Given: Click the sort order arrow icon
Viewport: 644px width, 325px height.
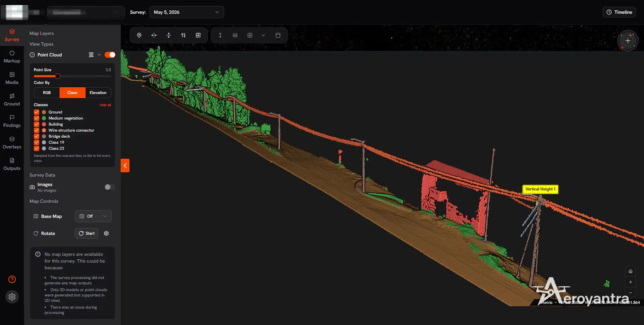Looking at the screenshot, I should click(183, 35).
